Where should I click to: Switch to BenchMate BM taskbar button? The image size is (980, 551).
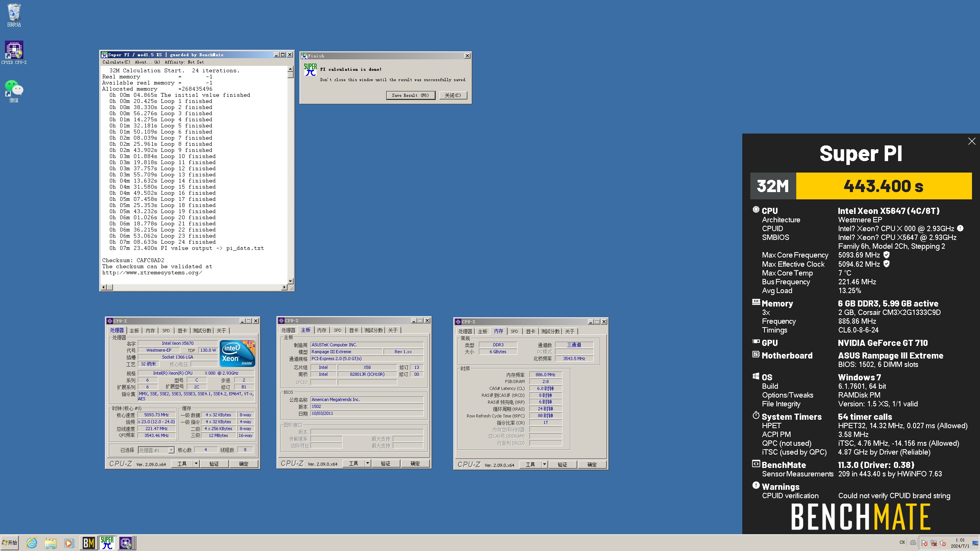[x=89, y=543]
